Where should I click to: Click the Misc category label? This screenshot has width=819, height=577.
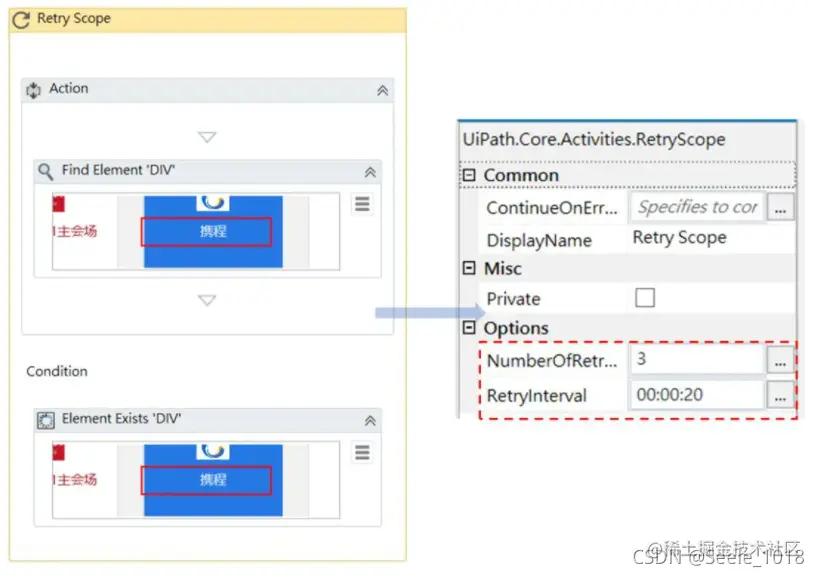click(x=502, y=268)
